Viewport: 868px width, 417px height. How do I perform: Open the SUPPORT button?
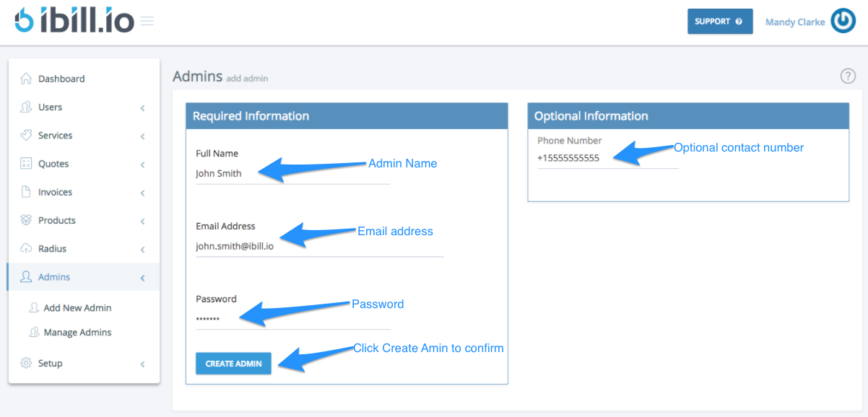(x=719, y=21)
